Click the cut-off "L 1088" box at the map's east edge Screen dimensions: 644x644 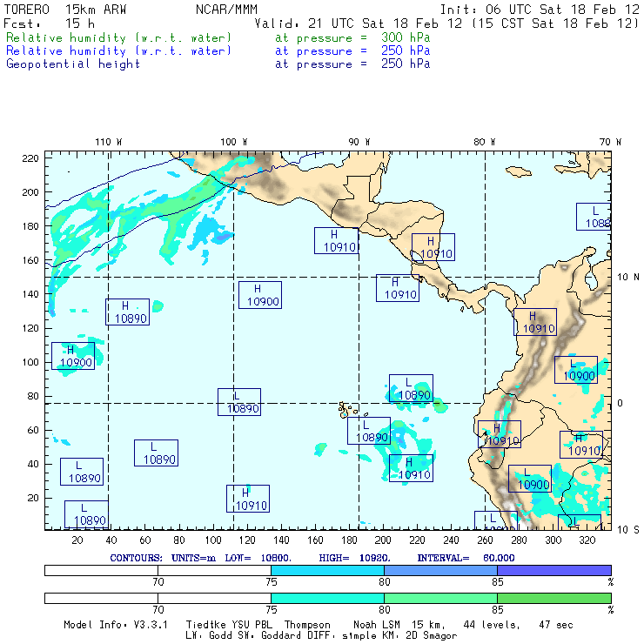[594, 217]
